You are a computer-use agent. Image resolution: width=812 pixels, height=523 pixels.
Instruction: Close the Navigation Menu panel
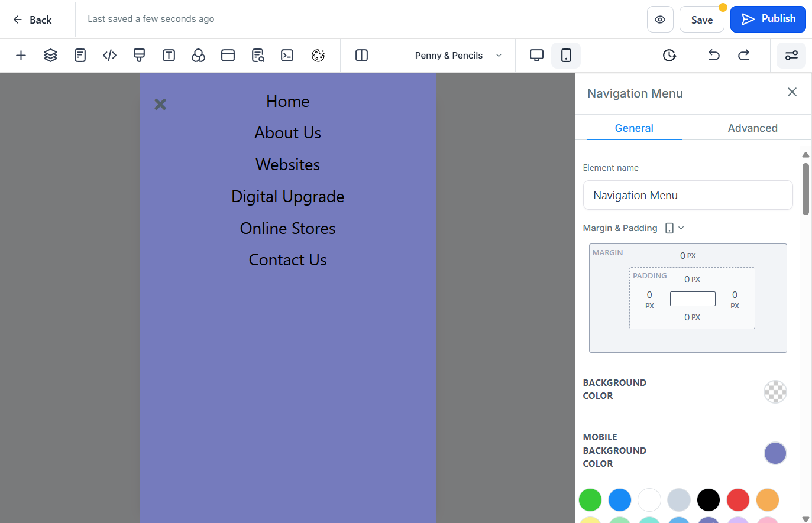tap(792, 92)
